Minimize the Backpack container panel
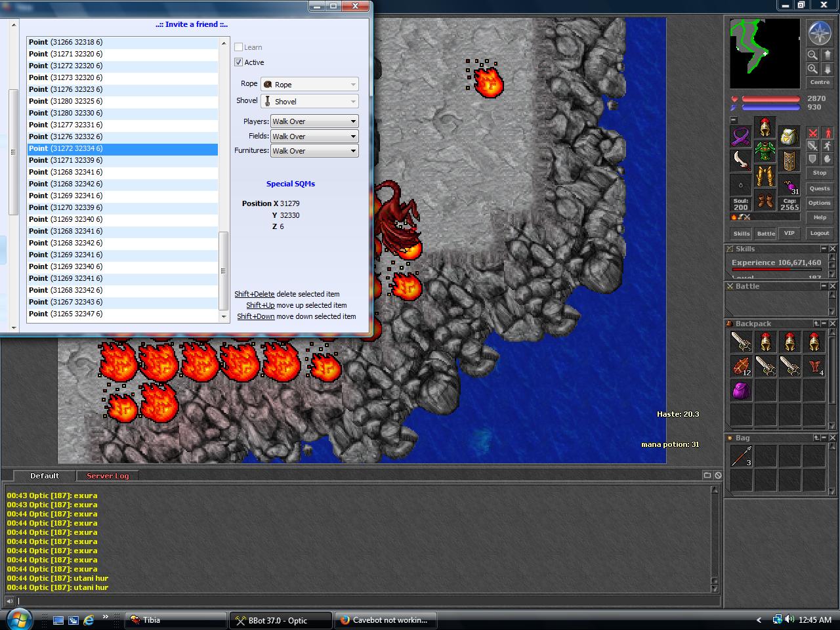The height and width of the screenshot is (630, 840). click(x=824, y=324)
